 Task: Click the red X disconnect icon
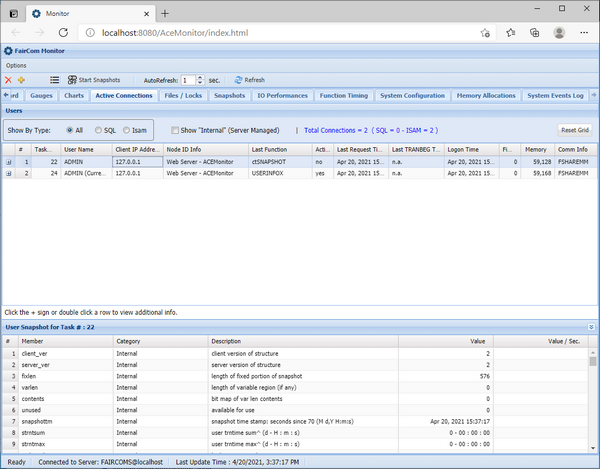pyautogui.click(x=9, y=80)
